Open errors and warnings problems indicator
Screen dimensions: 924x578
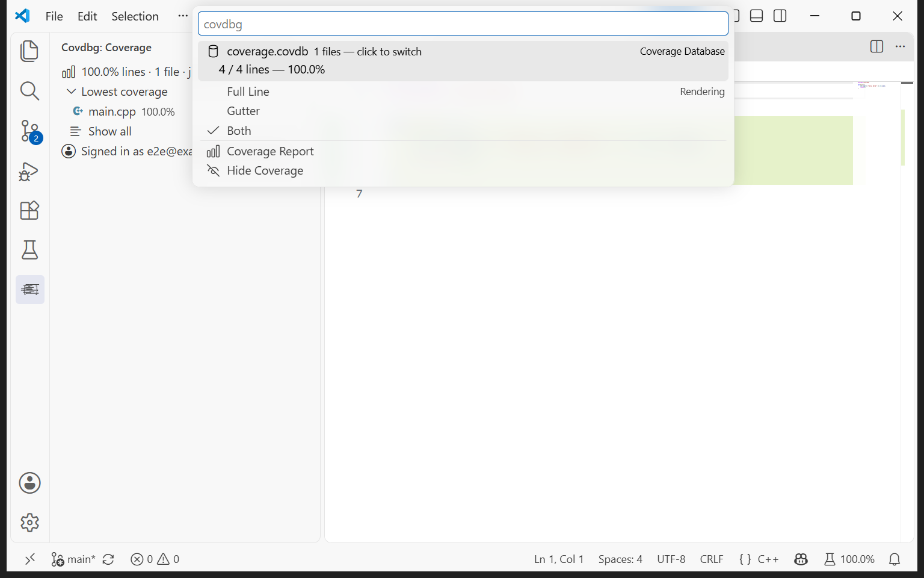[155, 559]
